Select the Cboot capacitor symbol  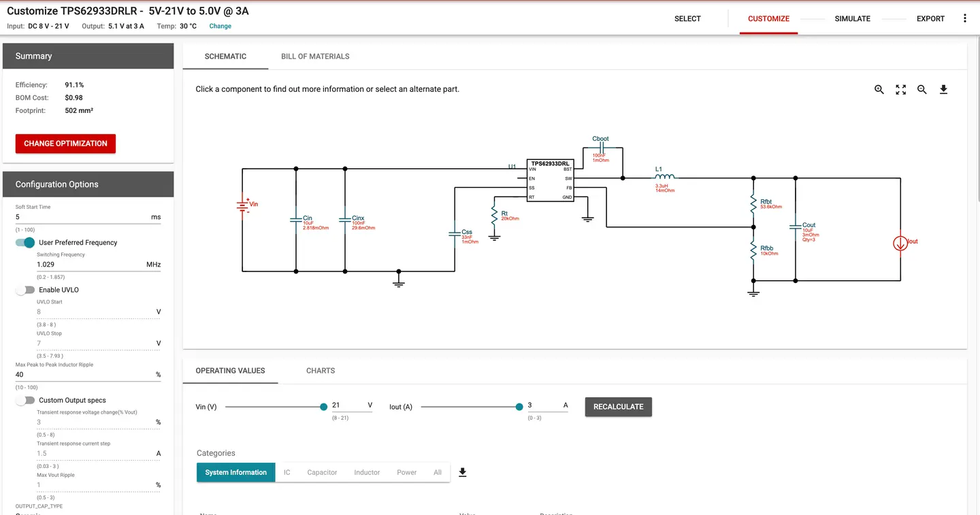(601, 148)
